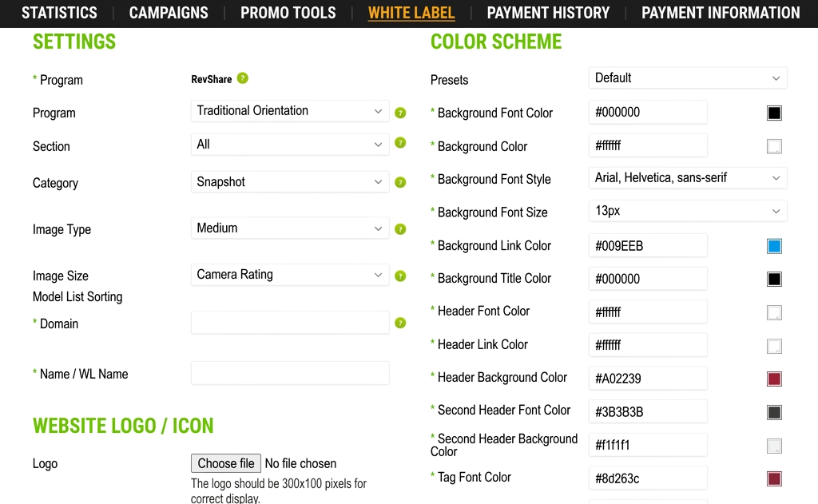This screenshot has height=504, width=818.
Task: Open Tag Font Color swatch
Action: (774, 478)
